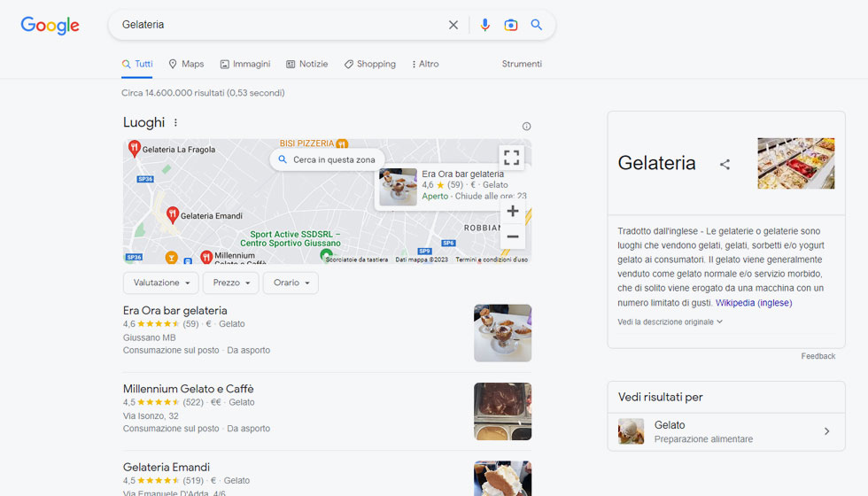
Task: Switch to Maps tab
Action: coord(186,64)
